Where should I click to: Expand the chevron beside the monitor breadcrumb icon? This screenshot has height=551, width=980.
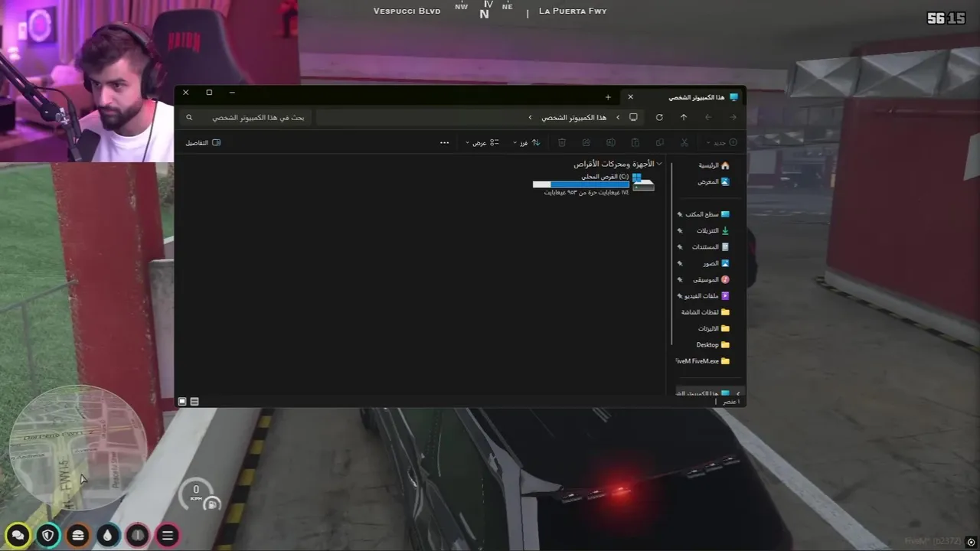coord(618,117)
